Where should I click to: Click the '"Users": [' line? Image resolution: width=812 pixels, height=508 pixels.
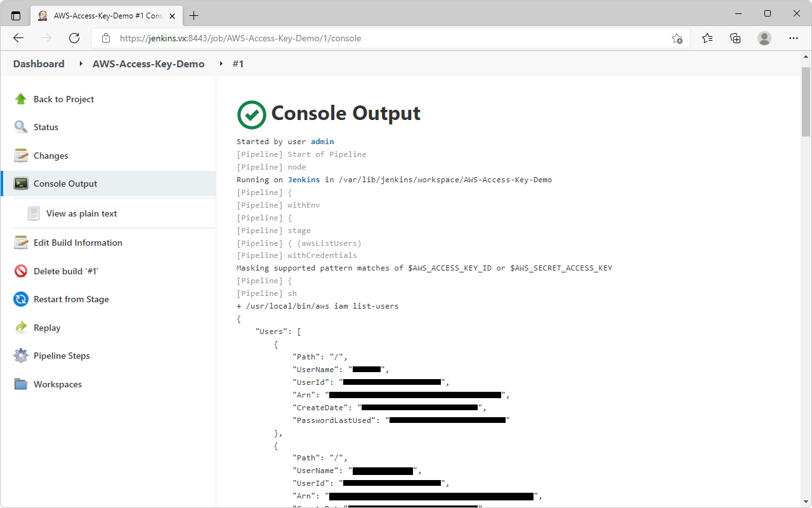pos(278,331)
